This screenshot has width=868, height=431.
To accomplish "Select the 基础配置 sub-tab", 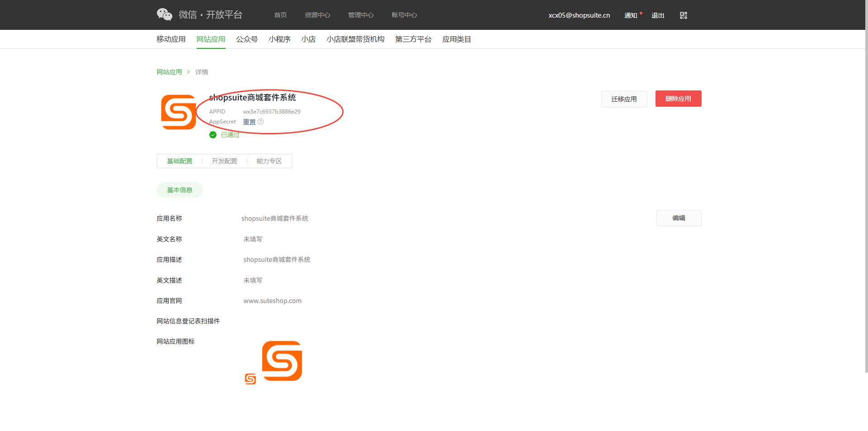I will (x=179, y=161).
